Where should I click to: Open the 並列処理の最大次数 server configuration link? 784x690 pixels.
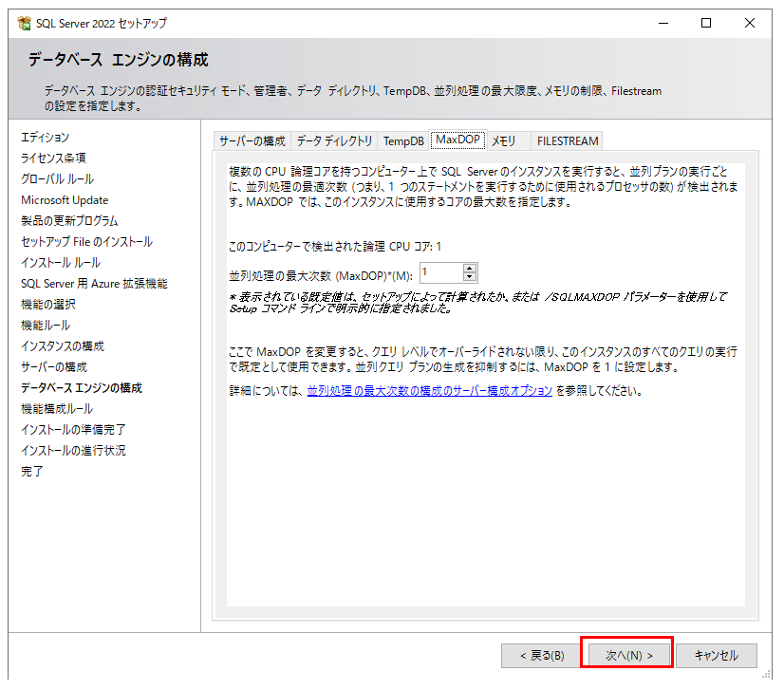click(429, 391)
